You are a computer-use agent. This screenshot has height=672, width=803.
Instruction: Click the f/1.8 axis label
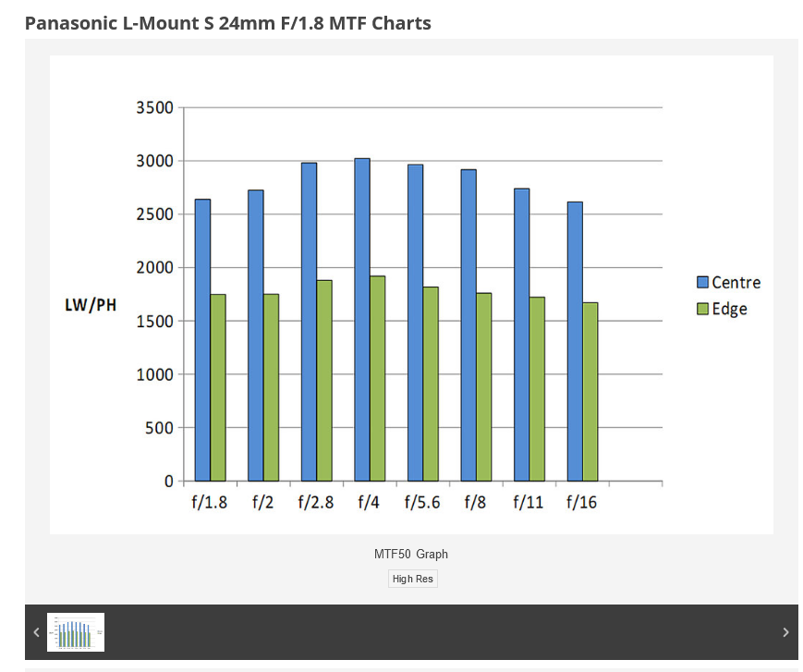tap(210, 503)
